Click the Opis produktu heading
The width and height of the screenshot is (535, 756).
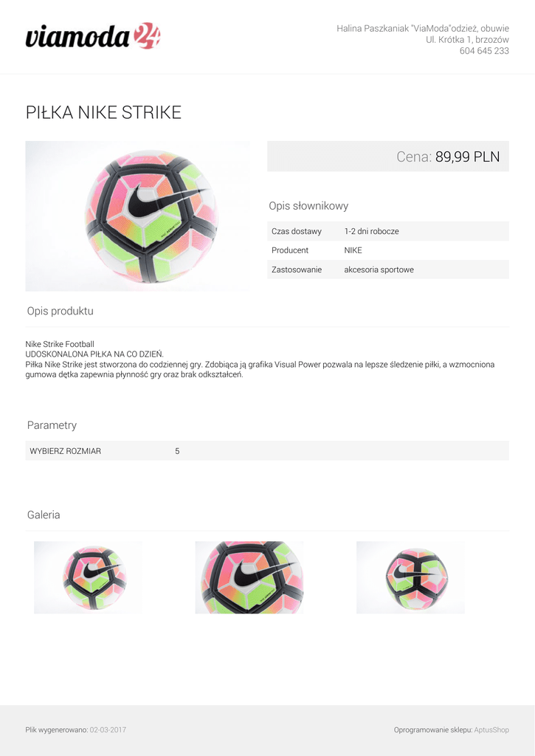(61, 311)
